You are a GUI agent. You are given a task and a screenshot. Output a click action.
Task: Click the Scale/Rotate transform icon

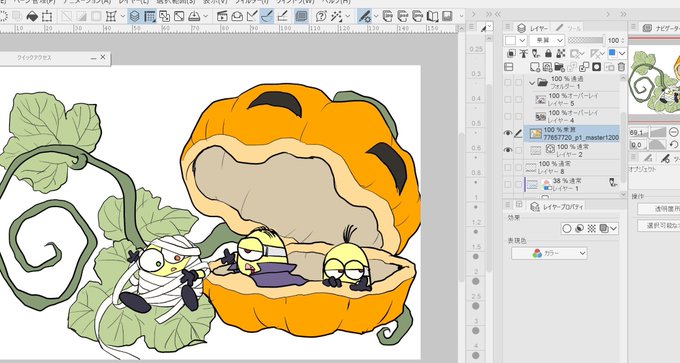[x=47, y=17]
